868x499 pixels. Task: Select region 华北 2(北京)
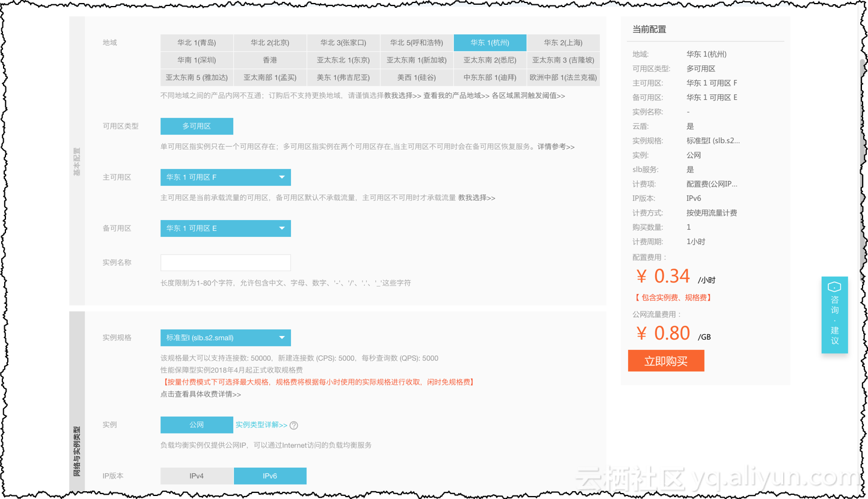click(270, 43)
